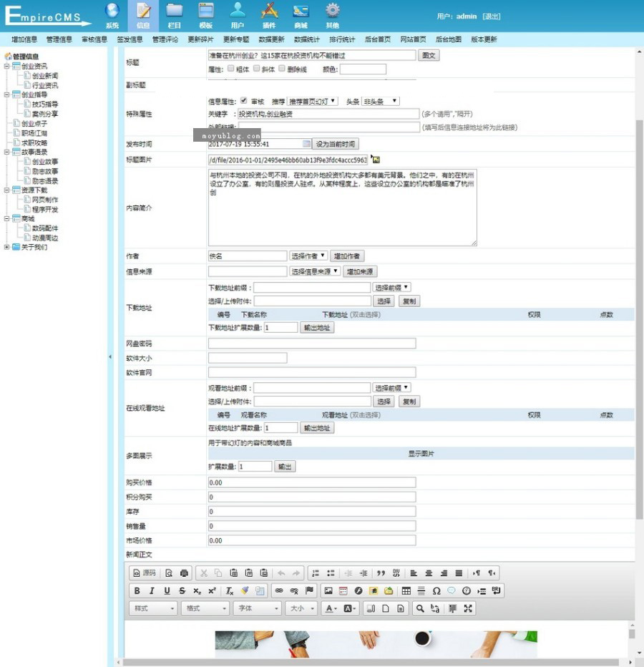Click the print icon in editor toolbar

coord(185,573)
